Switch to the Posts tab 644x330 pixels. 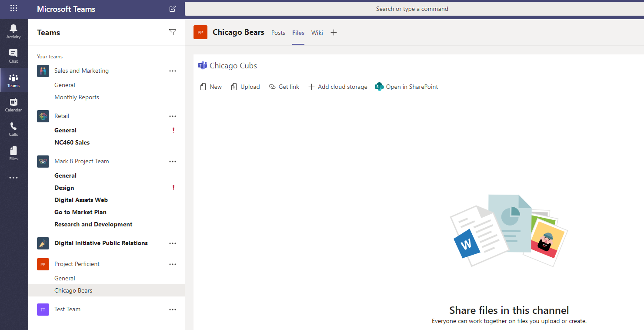[278, 33]
